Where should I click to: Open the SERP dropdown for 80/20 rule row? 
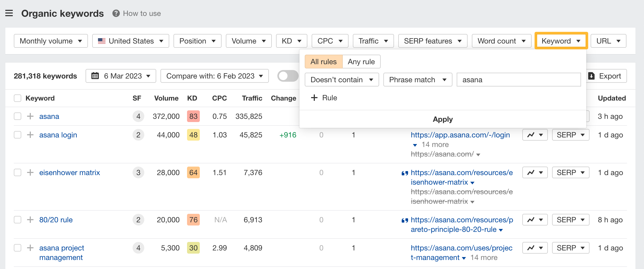point(571,220)
